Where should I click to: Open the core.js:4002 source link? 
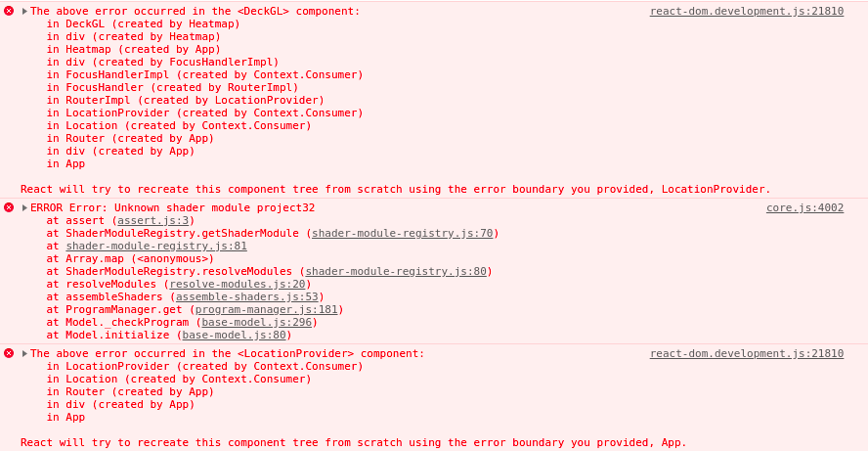click(804, 207)
